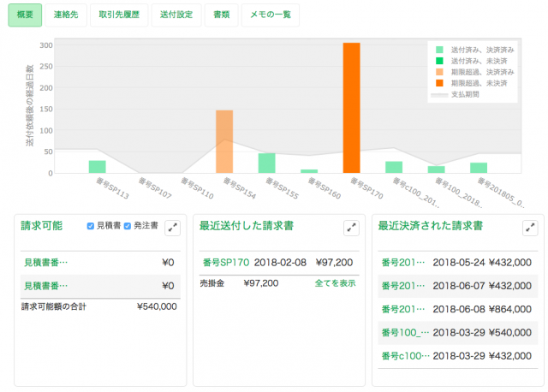
Task: Select the 概要 tab
Action: pyautogui.click(x=25, y=15)
